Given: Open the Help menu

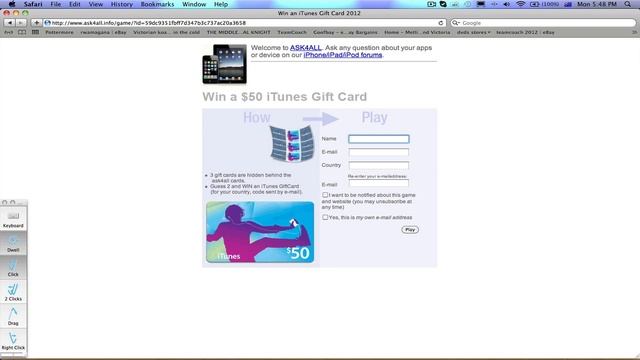Looking at the screenshot, I should pos(221,4).
